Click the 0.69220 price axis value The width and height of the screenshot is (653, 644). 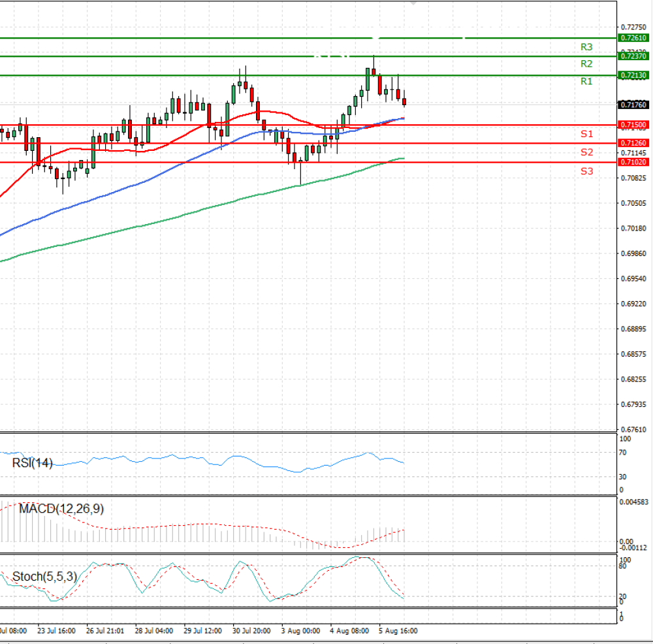click(x=633, y=304)
